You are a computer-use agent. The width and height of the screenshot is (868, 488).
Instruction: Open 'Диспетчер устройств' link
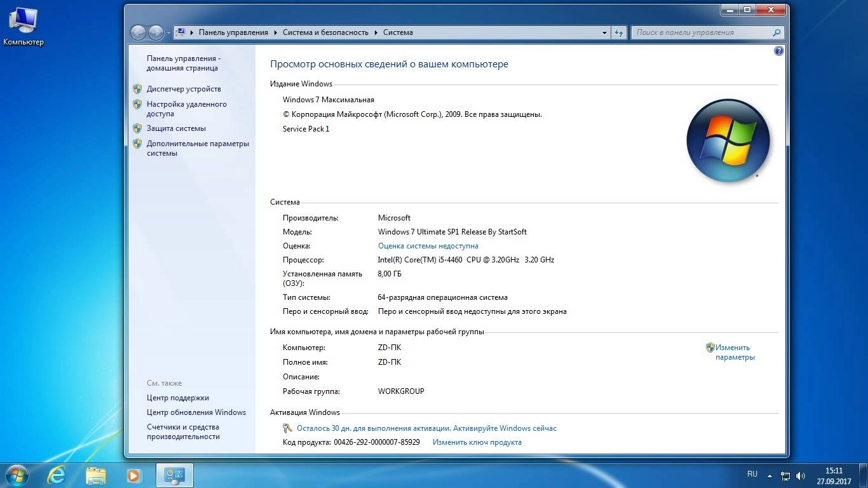pos(184,89)
